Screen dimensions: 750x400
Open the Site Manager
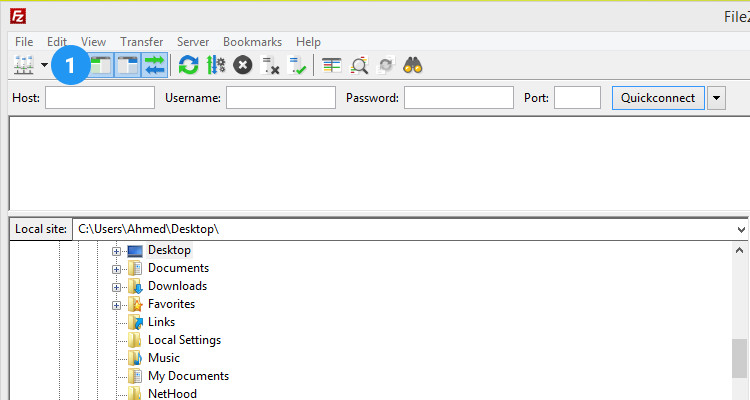[23, 65]
